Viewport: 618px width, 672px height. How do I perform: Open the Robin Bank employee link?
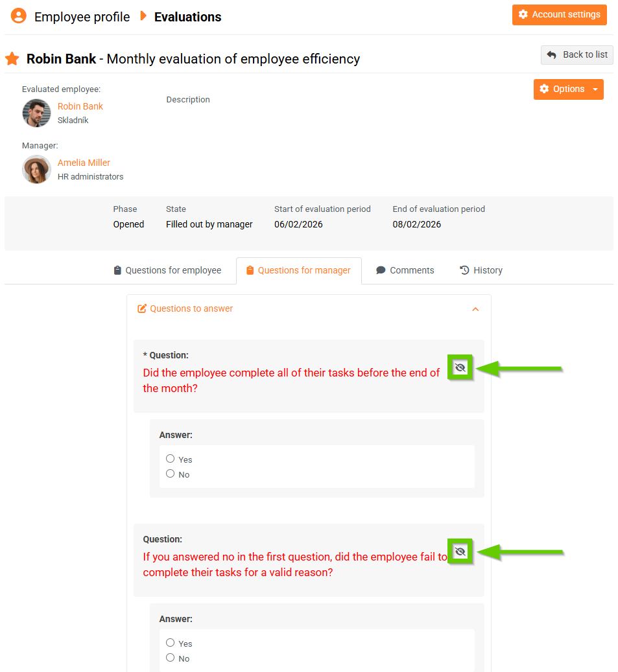click(x=80, y=106)
